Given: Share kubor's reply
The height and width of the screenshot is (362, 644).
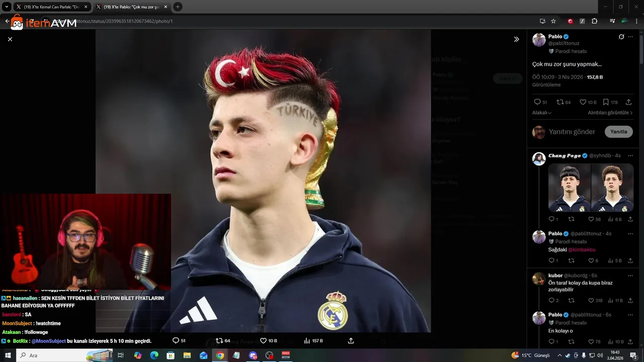Looking at the screenshot, I should click(x=630, y=300).
